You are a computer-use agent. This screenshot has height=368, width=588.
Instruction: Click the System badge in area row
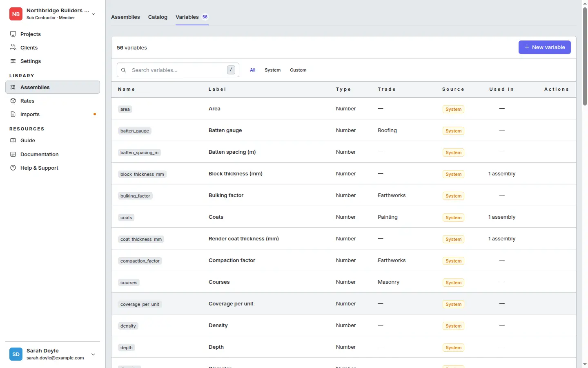tap(453, 109)
